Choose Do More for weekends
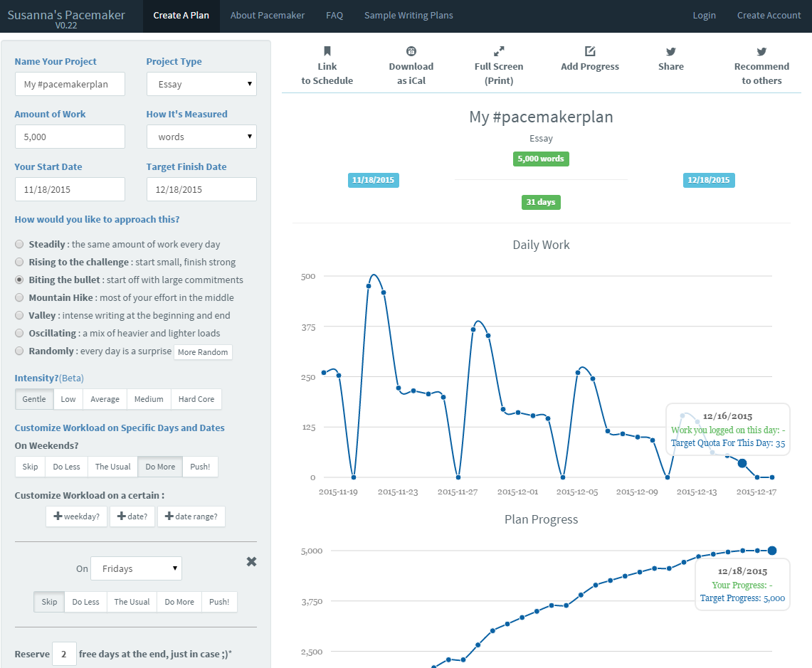812x668 pixels. 161,467
